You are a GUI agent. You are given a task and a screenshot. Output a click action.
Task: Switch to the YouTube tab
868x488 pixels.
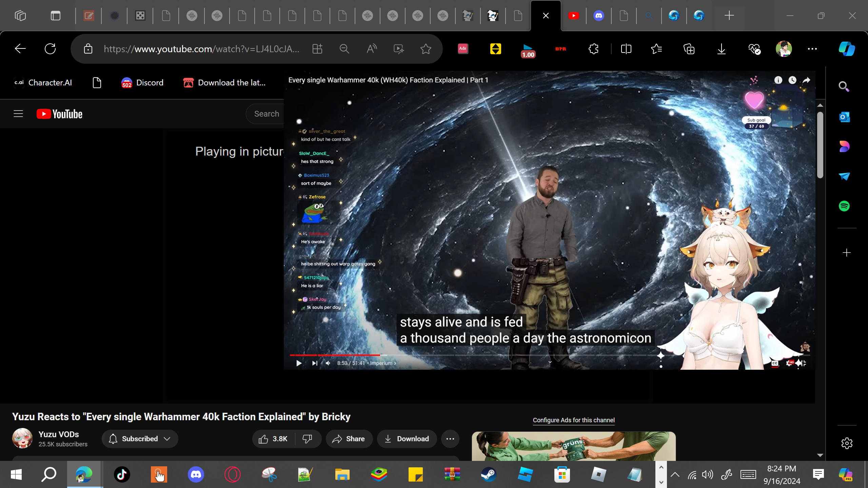(x=574, y=16)
